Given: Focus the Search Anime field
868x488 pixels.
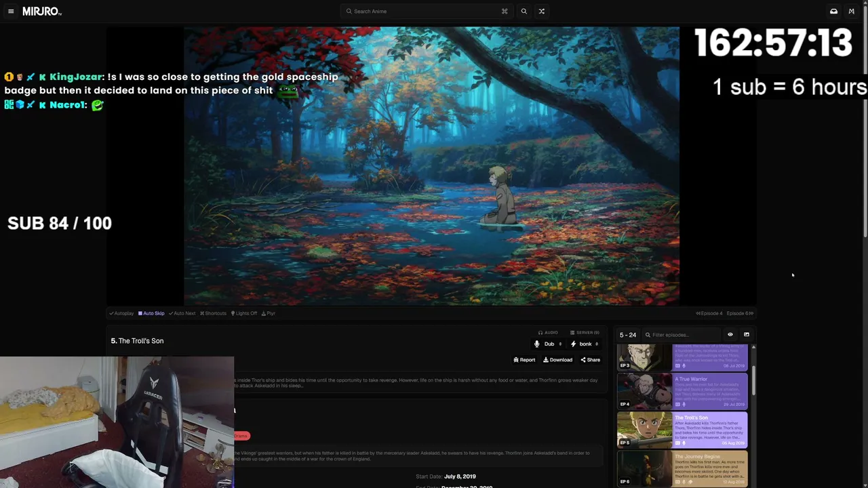Looking at the screenshot, I should (426, 12).
